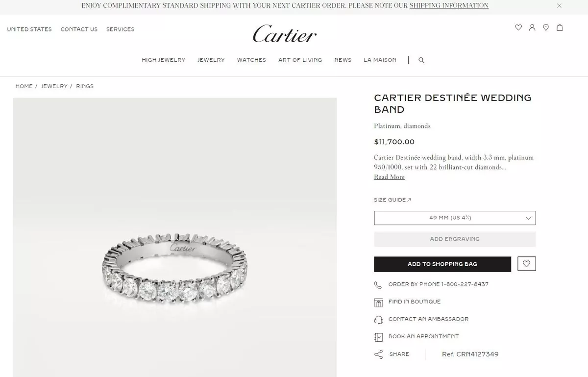The height and width of the screenshot is (377, 588).
Task: Open the Art of Living menu
Action: click(300, 60)
